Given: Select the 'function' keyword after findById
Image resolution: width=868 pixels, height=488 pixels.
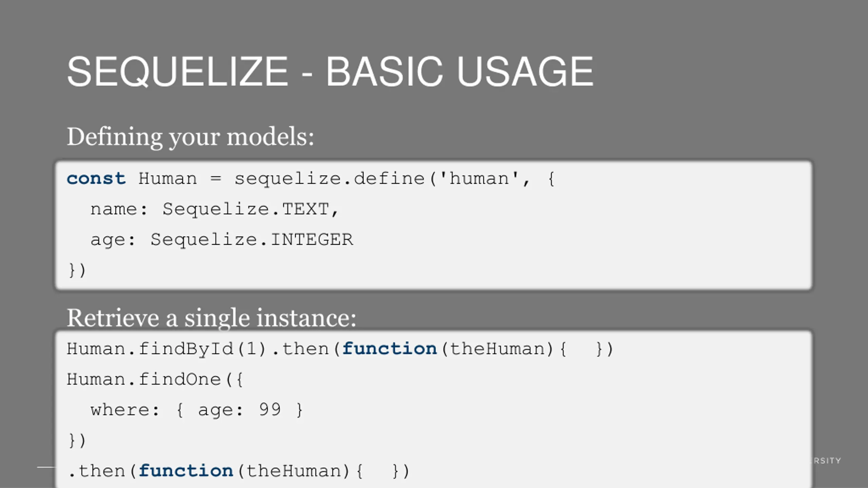Looking at the screenshot, I should 390,349.
